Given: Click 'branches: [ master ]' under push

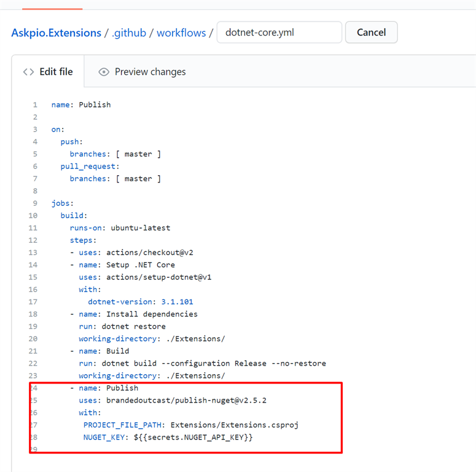Looking at the screenshot, I should 115,154.
